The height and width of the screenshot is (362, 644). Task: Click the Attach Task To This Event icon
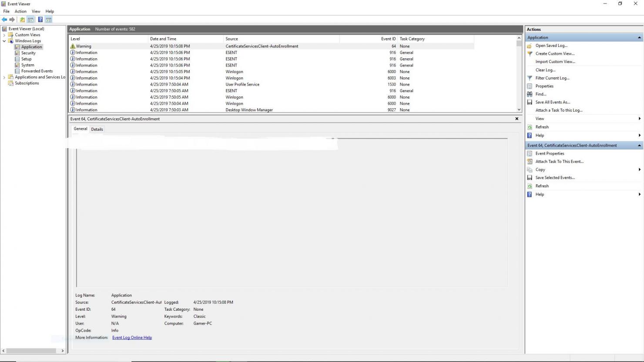(x=530, y=162)
